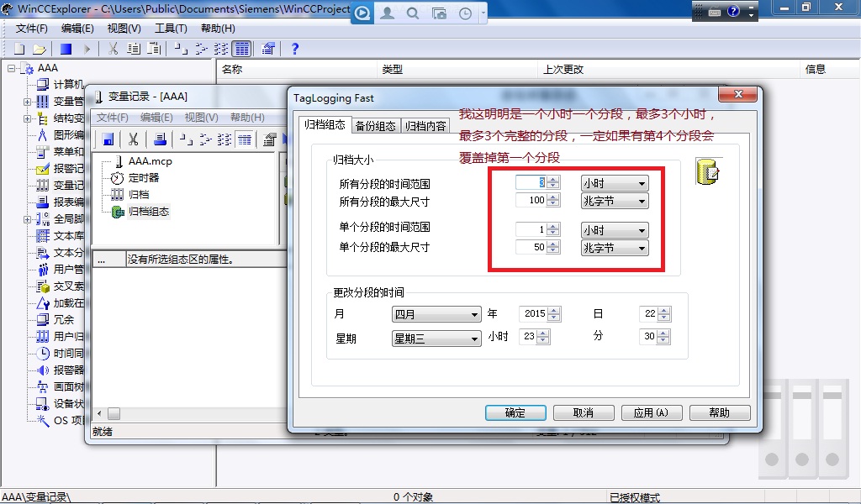Click the 帮助 button in dialog
Viewport: 861px width, 504px height.
click(720, 412)
